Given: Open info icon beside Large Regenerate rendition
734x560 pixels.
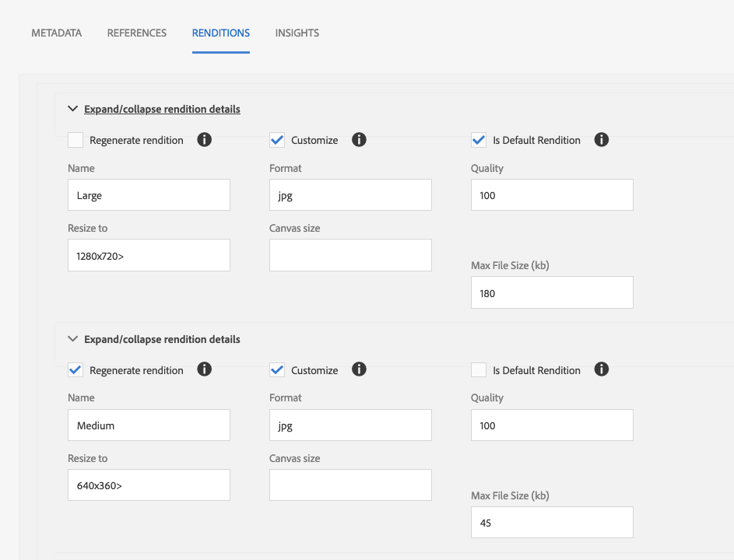Looking at the screenshot, I should point(204,139).
